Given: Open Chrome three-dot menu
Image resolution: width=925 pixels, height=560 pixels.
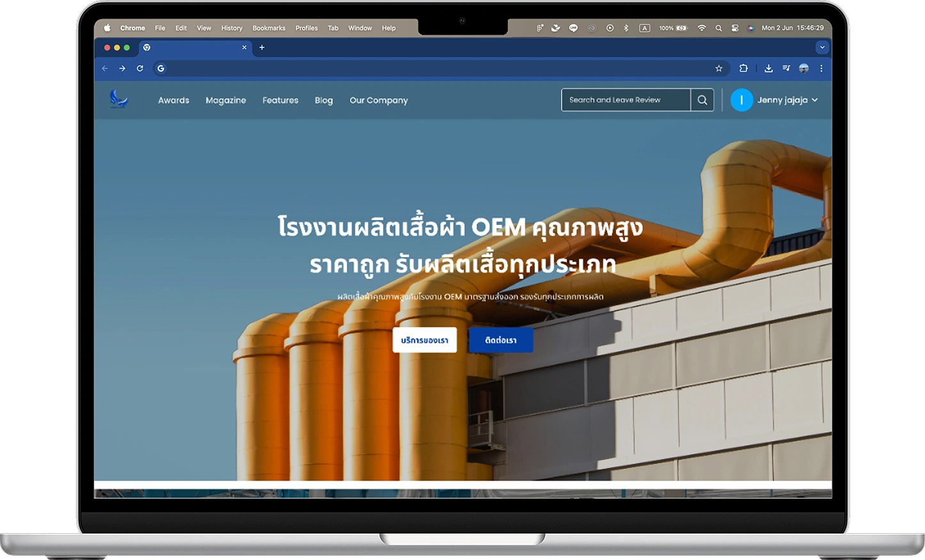Looking at the screenshot, I should point(821,68).
